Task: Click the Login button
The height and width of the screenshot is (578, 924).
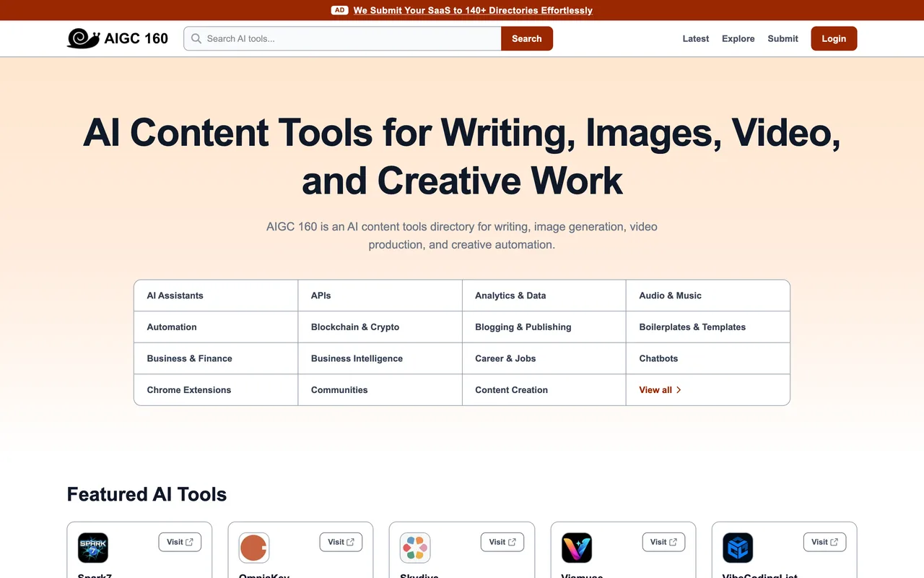Action: point(834,39)
